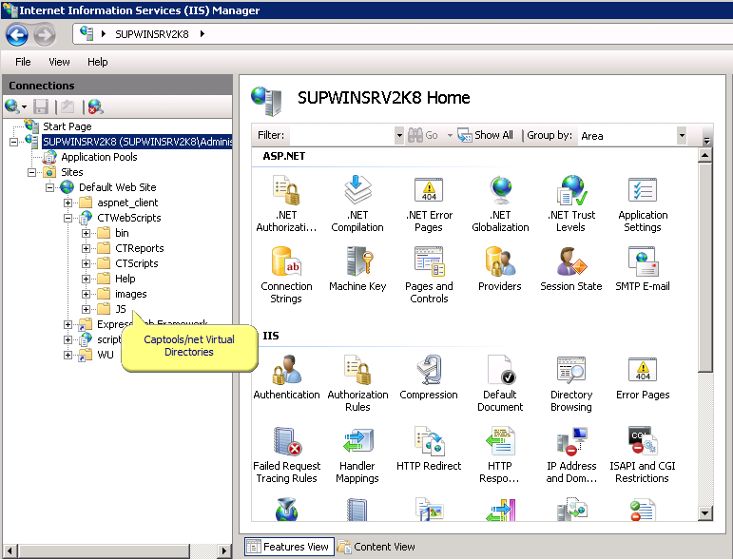Screen dimensions: 733x560
Task: Click the Back navigation arrow
Action: tap(17, 35)
